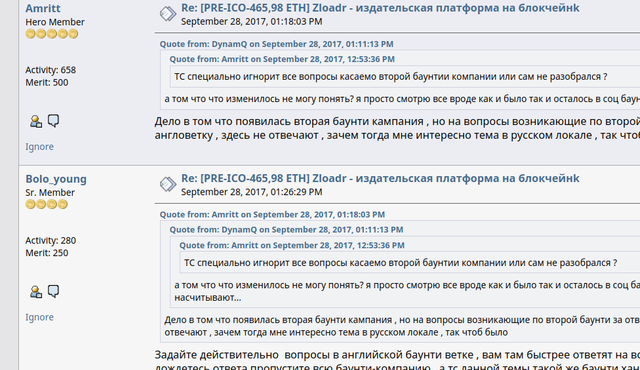This screenshot has width=640, height=370.
Task: View Amritt's profile icon
Action: coord(36,121)
